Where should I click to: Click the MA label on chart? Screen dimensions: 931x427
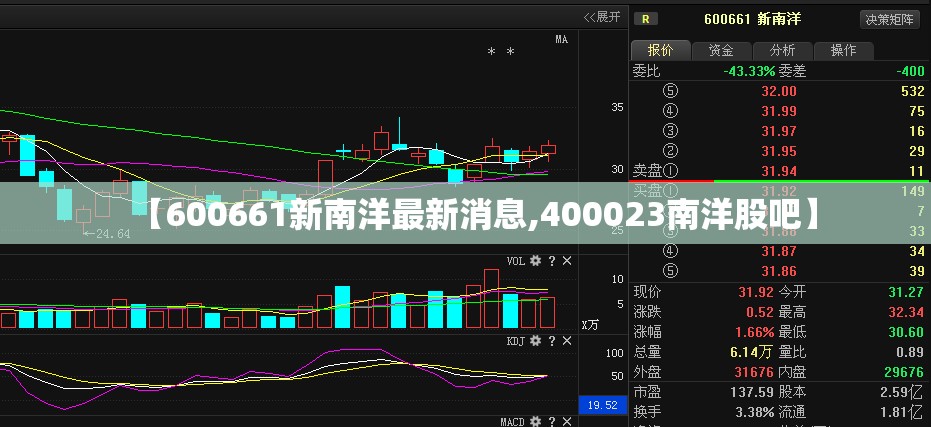tap(562, 40)
